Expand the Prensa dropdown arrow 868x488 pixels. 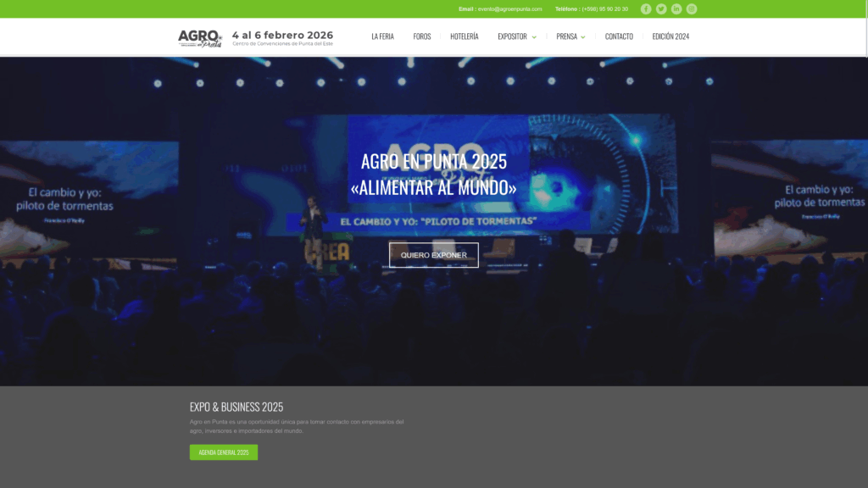[583, 37]
